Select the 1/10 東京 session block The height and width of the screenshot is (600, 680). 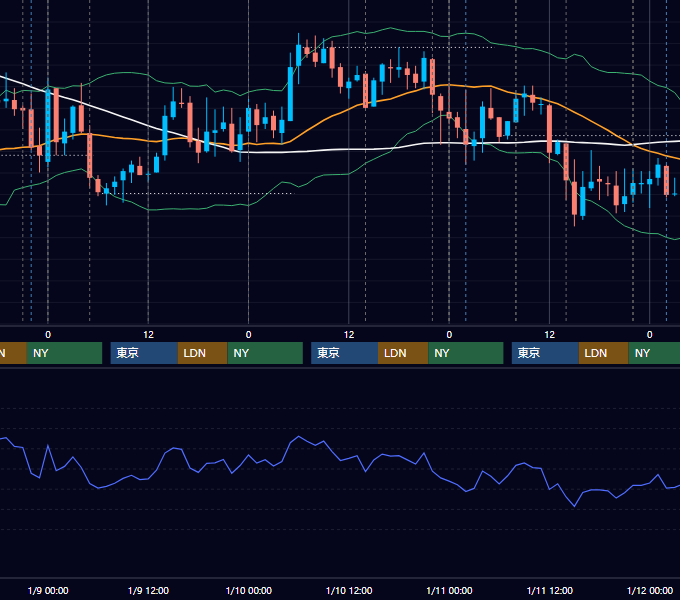point(344,353)
